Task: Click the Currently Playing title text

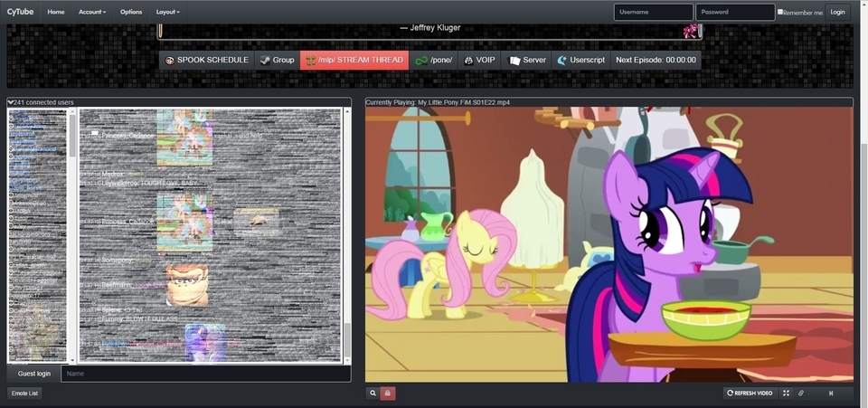Action: point(438,102)
